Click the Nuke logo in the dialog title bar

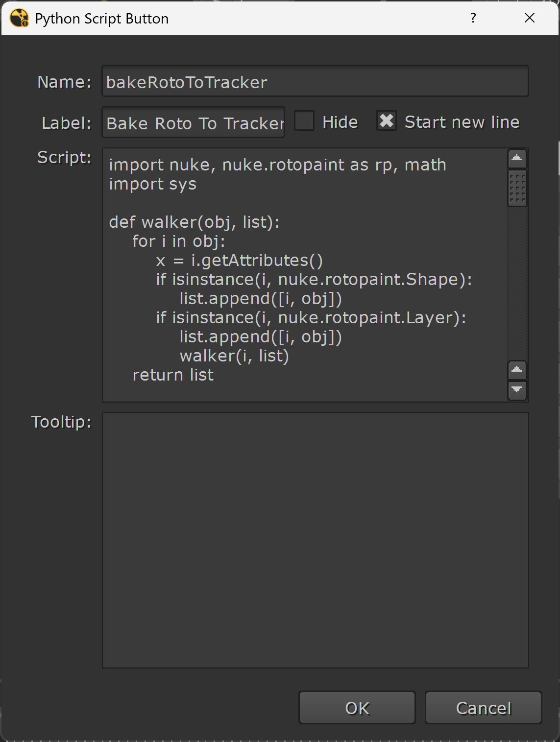(x=20, y=18)
